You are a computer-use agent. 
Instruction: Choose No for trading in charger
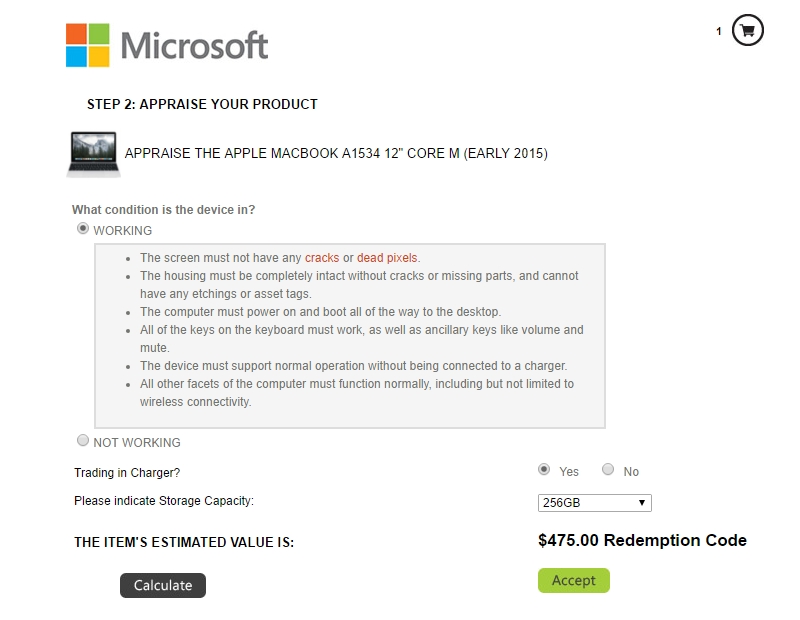[608, 469]
